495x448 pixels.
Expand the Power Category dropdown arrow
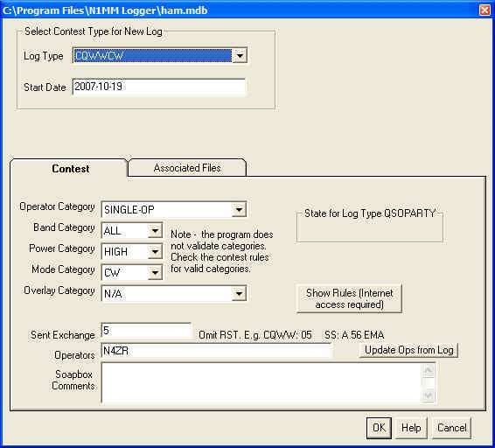[155, 252]
